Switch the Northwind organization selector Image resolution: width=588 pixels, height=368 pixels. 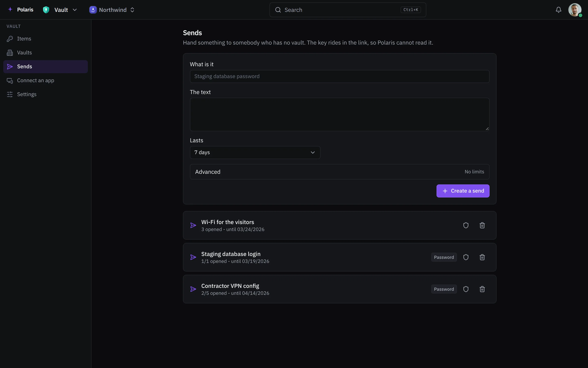pyautogui.click(x=112, y=10)
